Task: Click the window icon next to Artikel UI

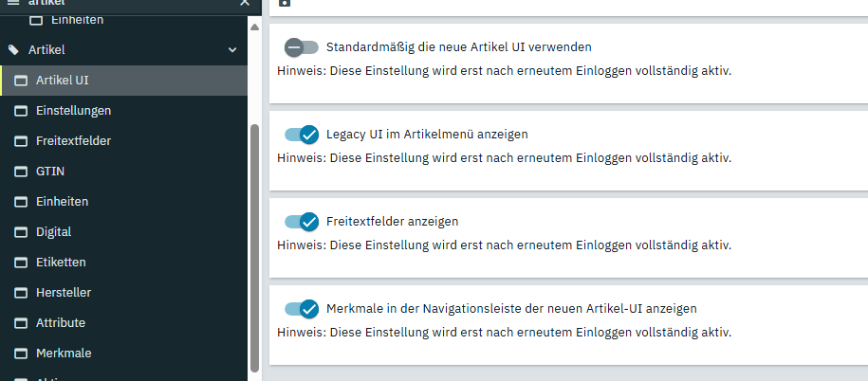Action: 20,80
